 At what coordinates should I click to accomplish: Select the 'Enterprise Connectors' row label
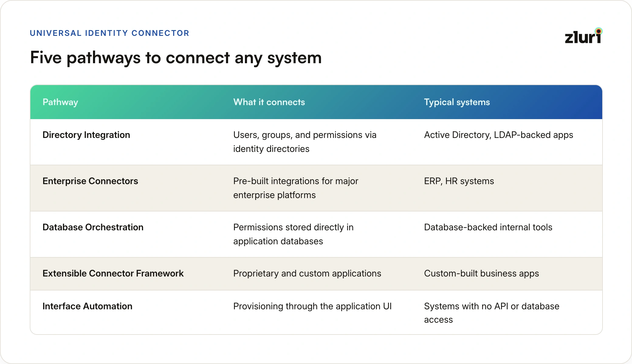[x=90, y=181]
